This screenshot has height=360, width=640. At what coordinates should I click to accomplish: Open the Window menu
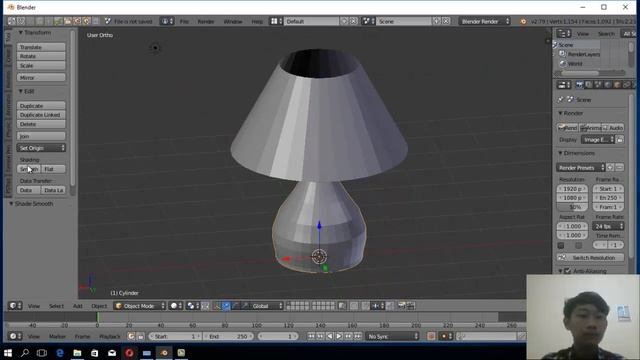point(233,21)
